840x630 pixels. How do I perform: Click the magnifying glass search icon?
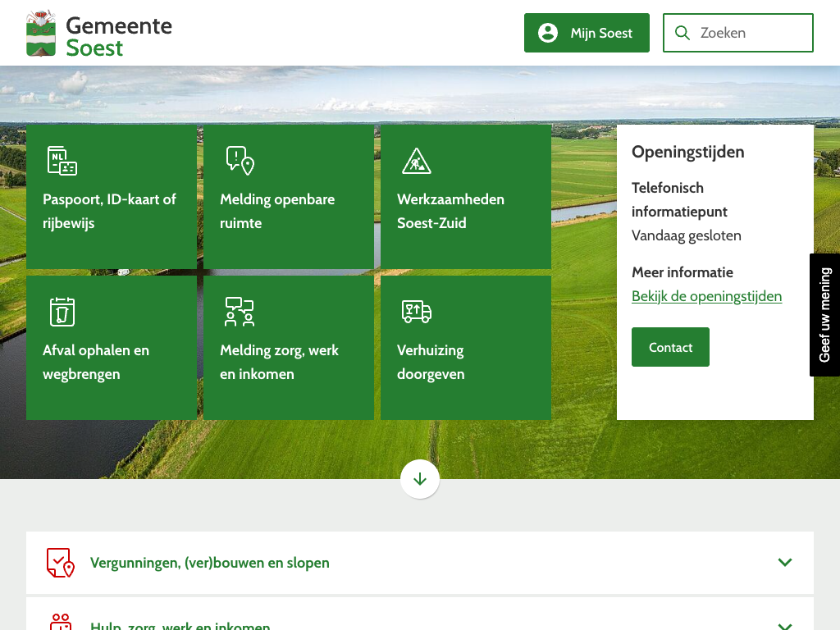682,33
